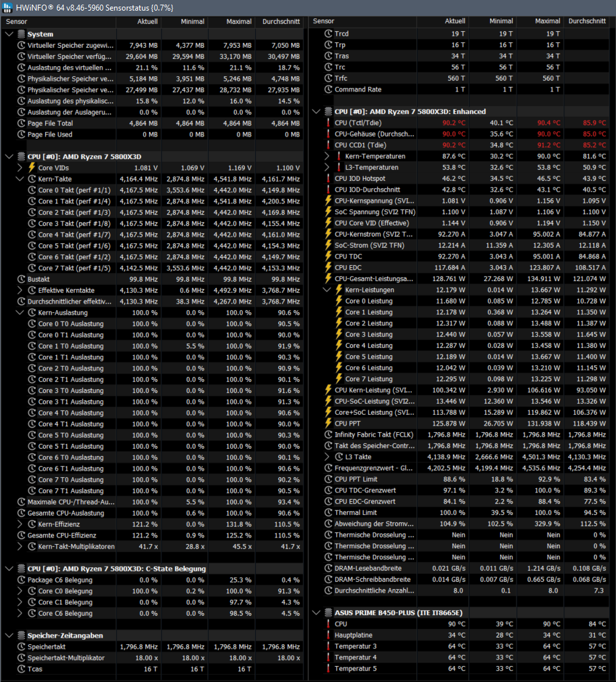This screenshot has width=616, height=682.
Task: Collapse the Speicher-Zeitangaben group
Action: 9,636
